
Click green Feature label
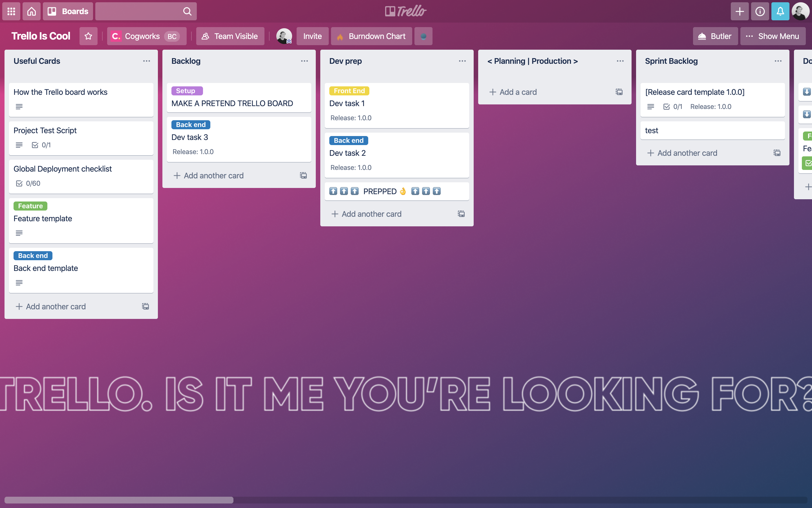tap(30, 206)
